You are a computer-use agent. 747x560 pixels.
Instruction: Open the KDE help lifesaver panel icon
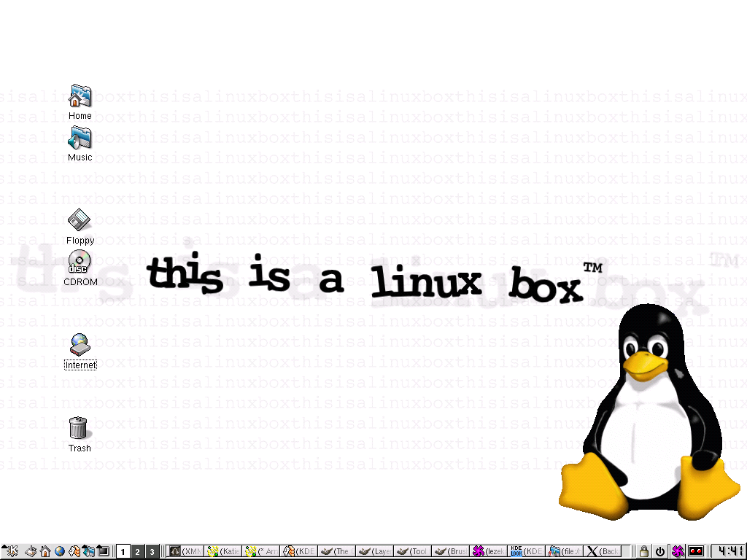pos(74,551)
